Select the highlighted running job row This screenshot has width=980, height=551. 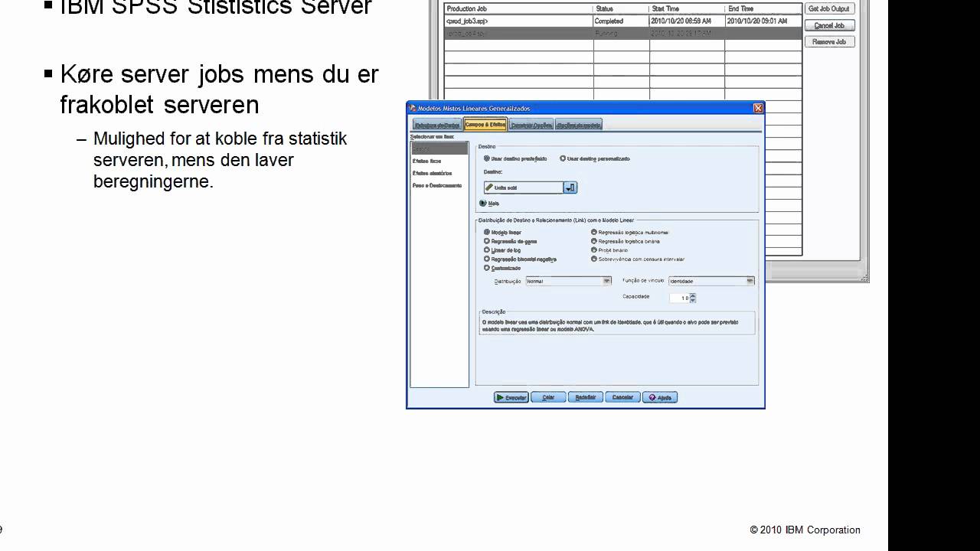point(622,34)
